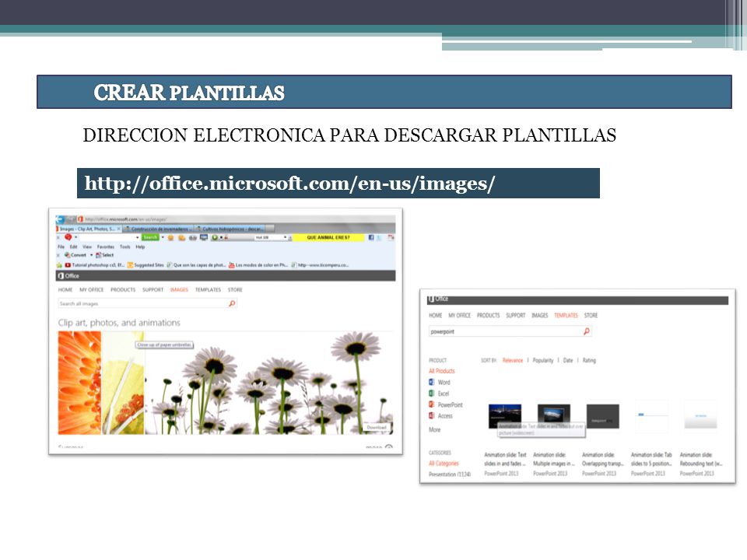The width and height of the screenshot is (747, 560).
Task: Click the yellow 'QUE ANIMAL ERES?' banner
Action: [x=328, y=237]
